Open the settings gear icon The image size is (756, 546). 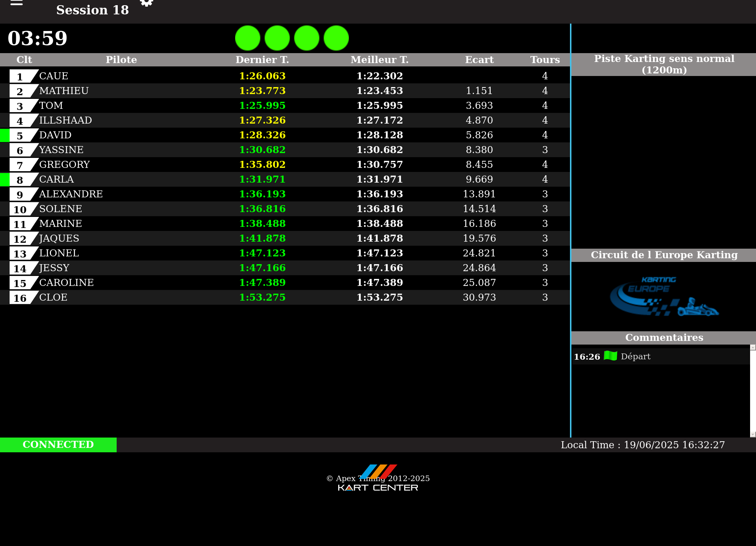[147, 3]
